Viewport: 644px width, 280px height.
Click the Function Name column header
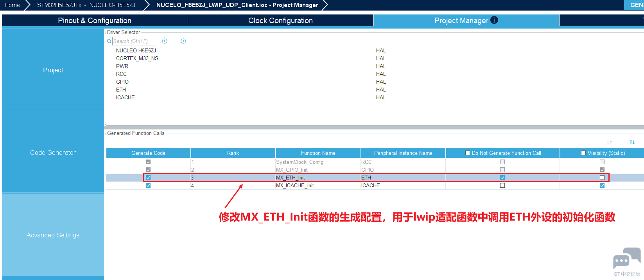(x=318, y=153)
